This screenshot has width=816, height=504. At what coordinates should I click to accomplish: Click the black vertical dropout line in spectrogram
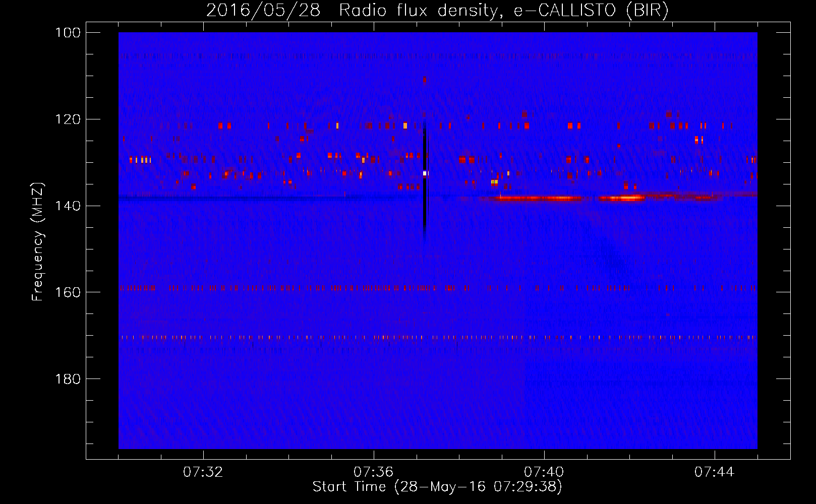425,181
